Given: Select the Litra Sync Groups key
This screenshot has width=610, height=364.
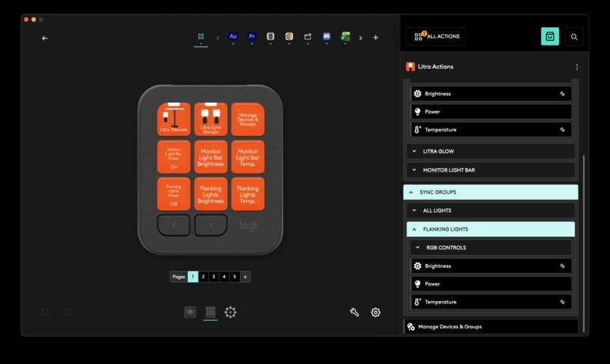Looking at the screenshot, I should coord(211,119).
